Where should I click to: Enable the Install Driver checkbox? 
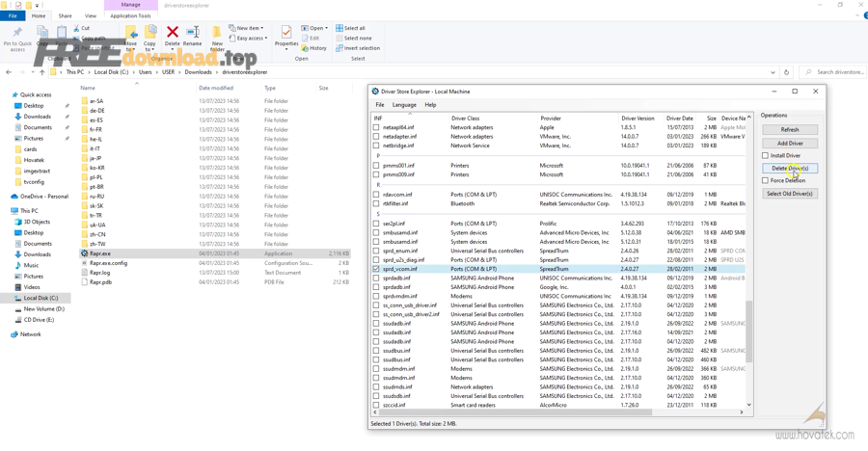(x=765, y=155)
